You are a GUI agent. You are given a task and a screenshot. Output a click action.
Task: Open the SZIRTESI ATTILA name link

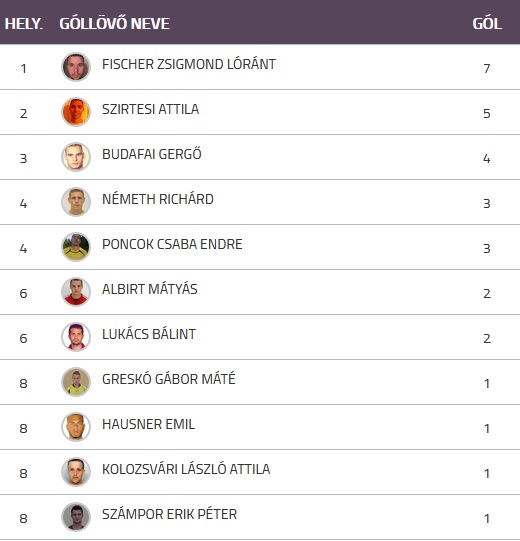click(x=150, y=109)
